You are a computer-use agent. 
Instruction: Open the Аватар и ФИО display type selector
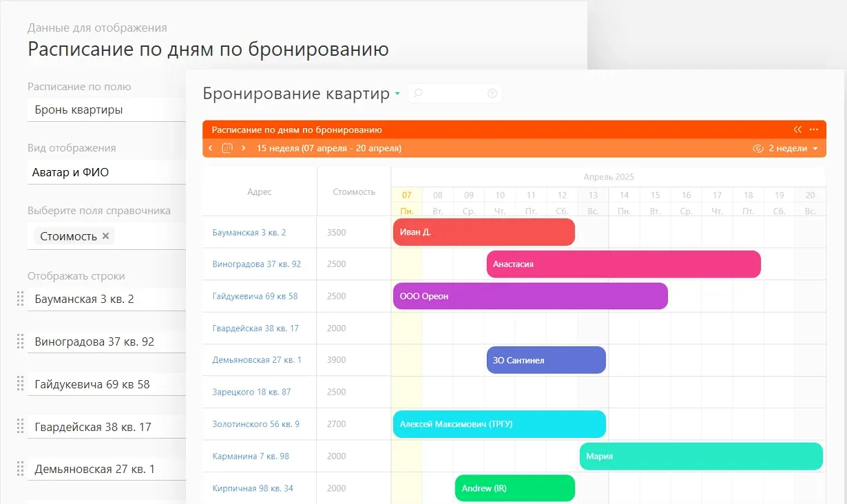107,172
